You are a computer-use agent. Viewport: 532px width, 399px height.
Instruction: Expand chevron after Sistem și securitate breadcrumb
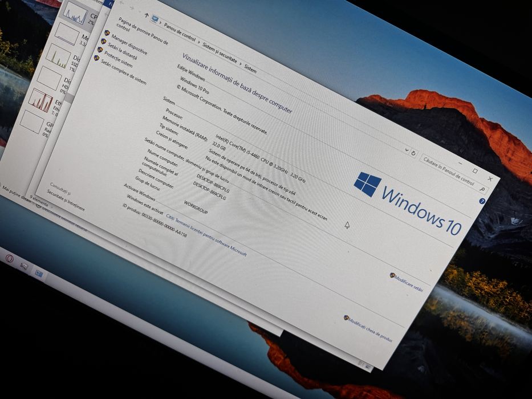pyautogui.click(x=241, y=63)
